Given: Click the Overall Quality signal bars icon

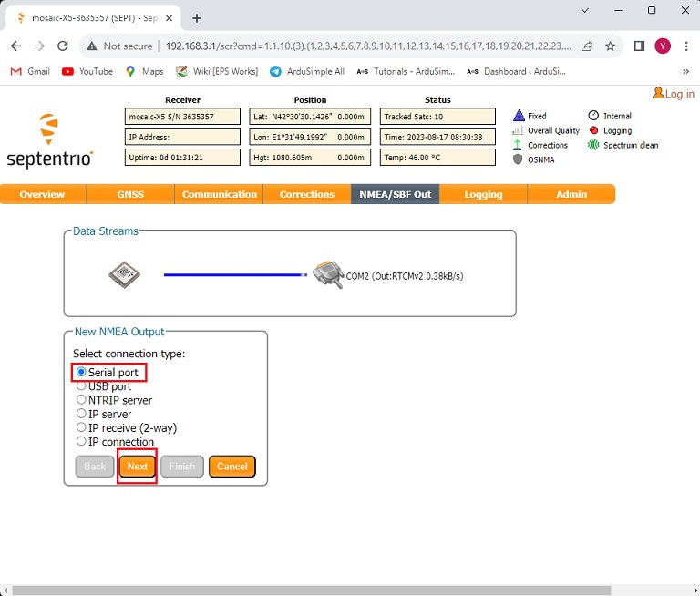Looking at the screenshot, I should click(x=519, y=130).
